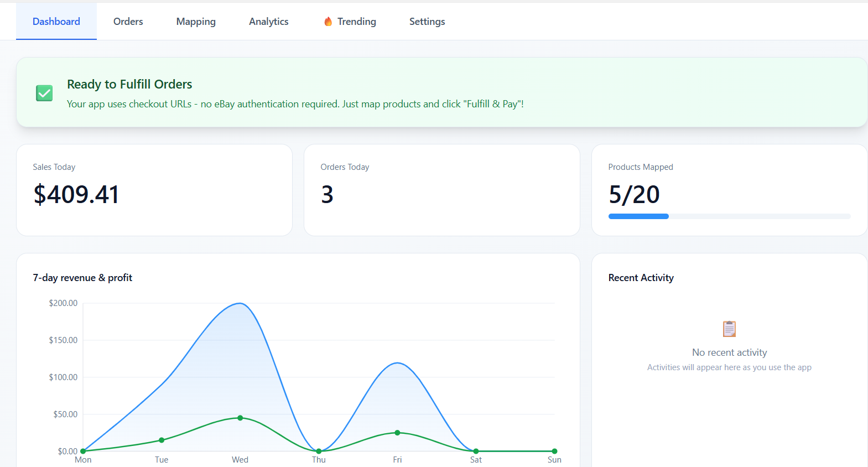Click the 5/20 Products Mapped figure
Image resolution: width=868 pixels, height=467 pixels.
pyautogui.click(x=634, y=195)
